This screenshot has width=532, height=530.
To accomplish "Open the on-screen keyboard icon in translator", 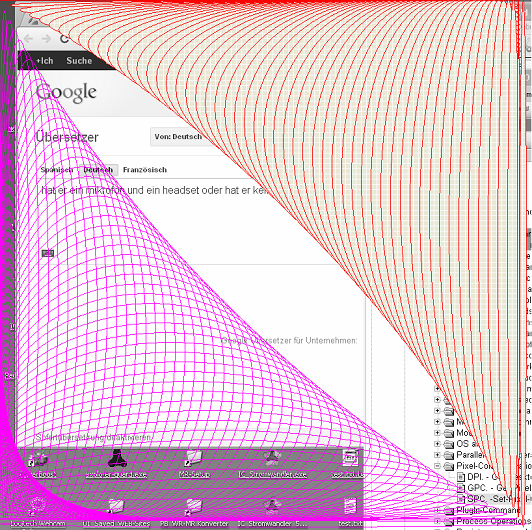I will point(48,253).
